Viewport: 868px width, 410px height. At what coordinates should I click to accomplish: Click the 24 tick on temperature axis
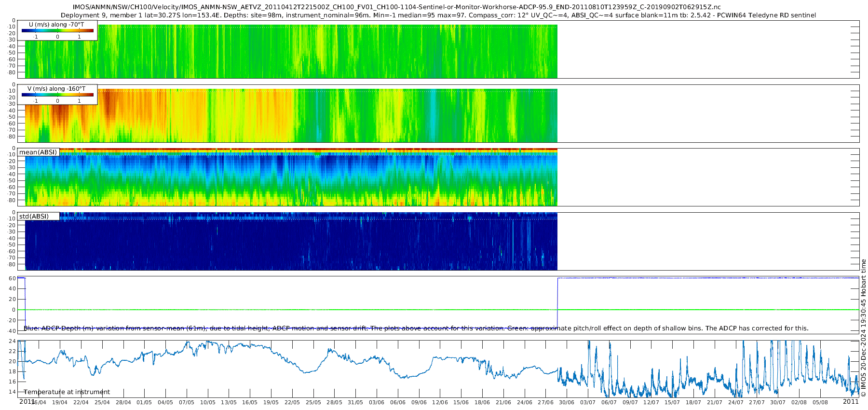point(13,341)
